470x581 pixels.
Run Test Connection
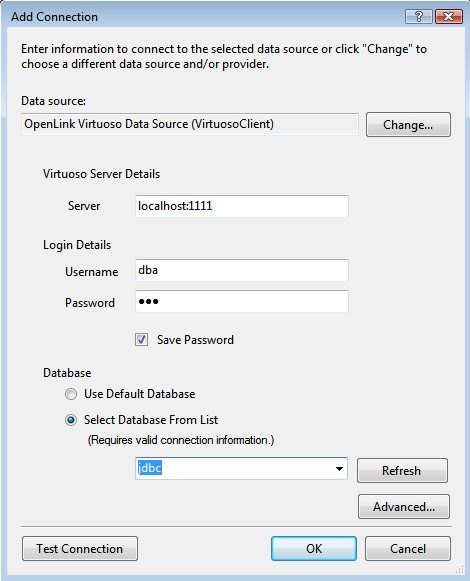tap(80, 549)
